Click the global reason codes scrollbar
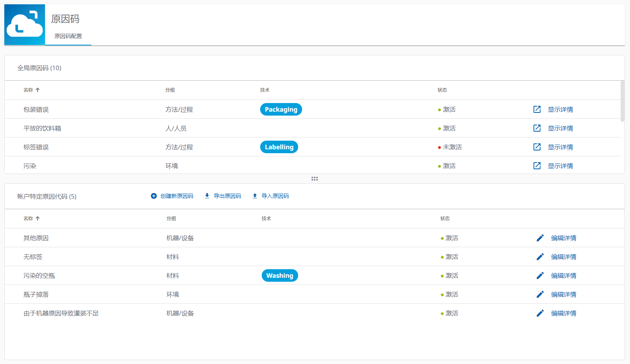This screenshot has height=364, width=630. (623, 102)
